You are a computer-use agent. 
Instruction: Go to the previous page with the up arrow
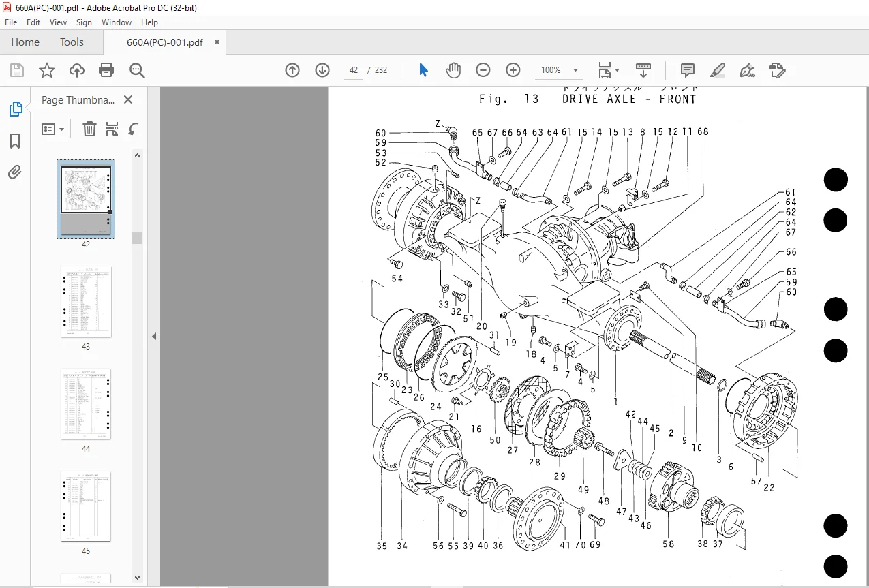click(x=292, y=70)
